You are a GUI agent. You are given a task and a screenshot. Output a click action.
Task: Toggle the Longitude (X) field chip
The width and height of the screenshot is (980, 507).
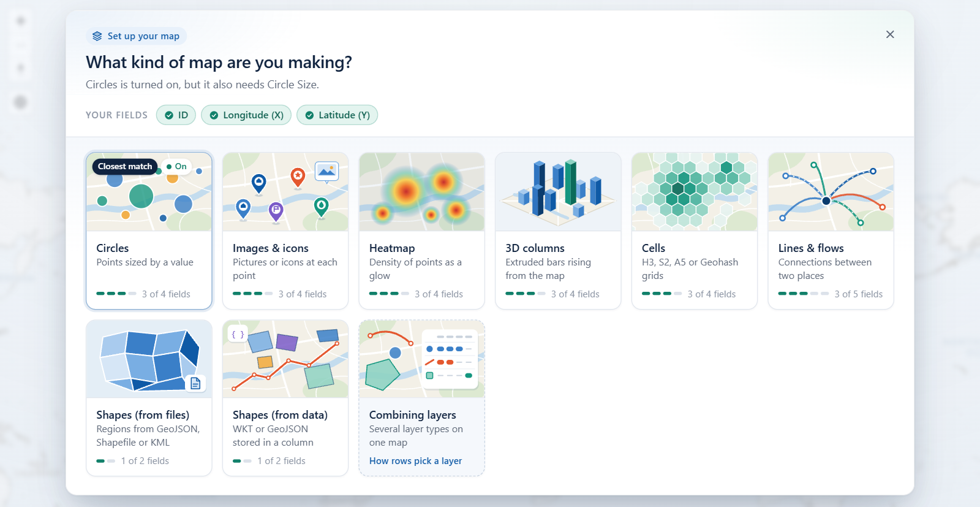(246, 115)
